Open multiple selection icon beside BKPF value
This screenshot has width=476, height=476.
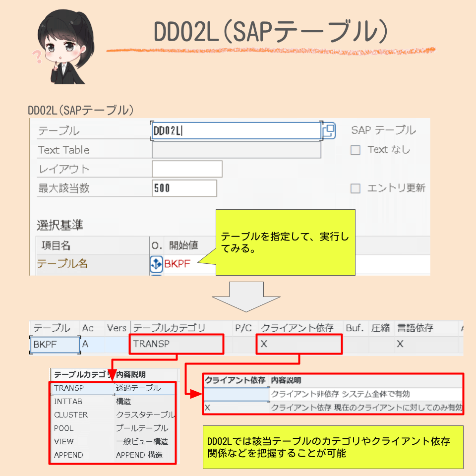tap(156, 263)
